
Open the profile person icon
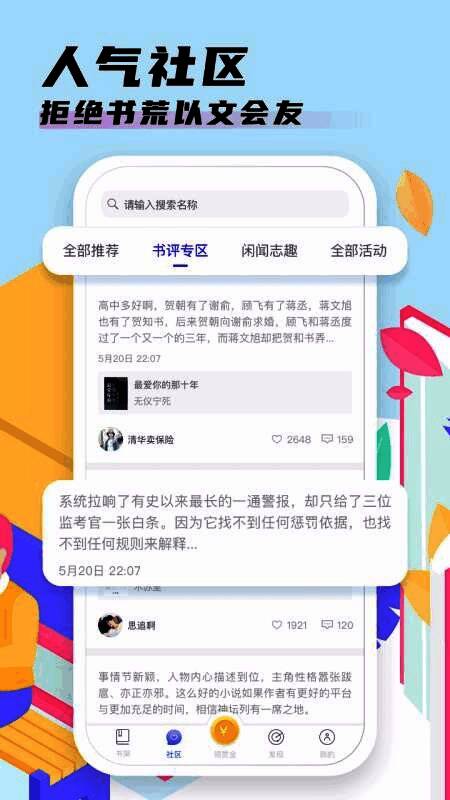coord(327,737)
